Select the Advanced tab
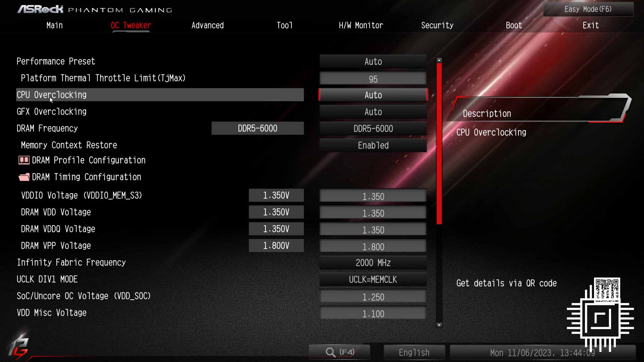The width and height of the screenshot is (644, 362). click(207, 25)
